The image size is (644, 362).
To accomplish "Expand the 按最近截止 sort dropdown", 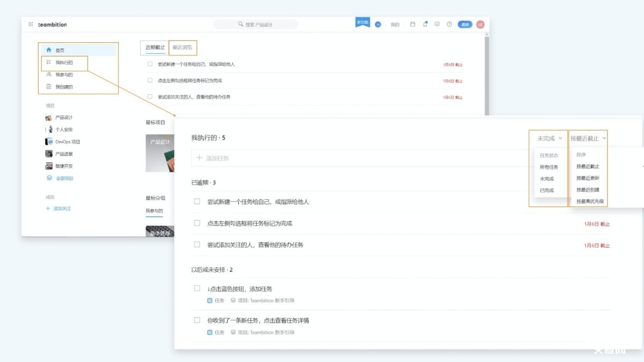I will 588,138.
